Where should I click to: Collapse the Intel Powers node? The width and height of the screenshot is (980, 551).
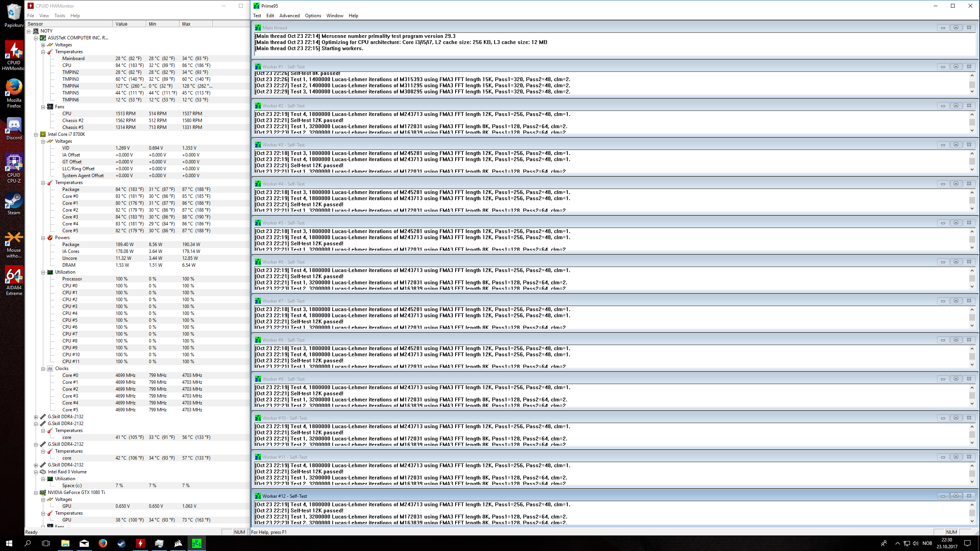coord(43,238)
